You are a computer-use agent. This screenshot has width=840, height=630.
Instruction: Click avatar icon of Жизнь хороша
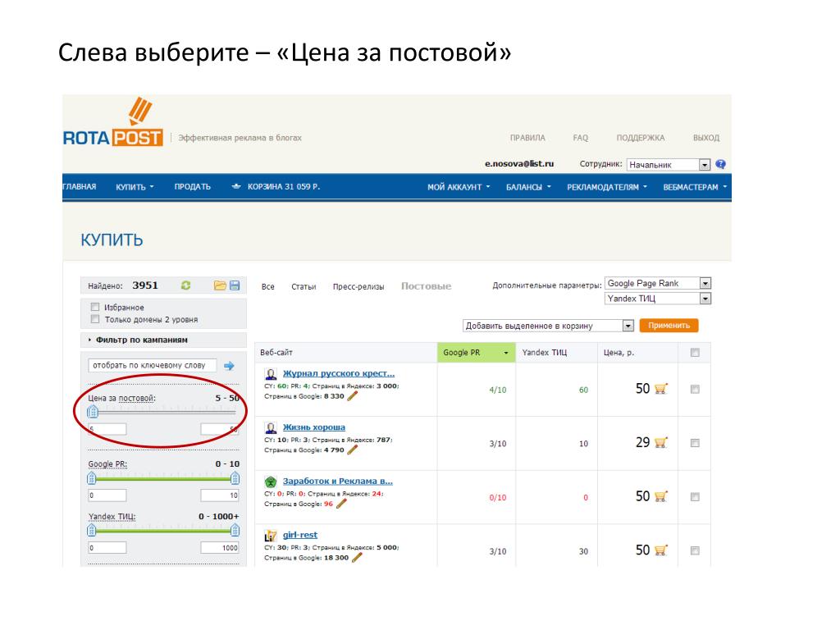pos(271,427)
